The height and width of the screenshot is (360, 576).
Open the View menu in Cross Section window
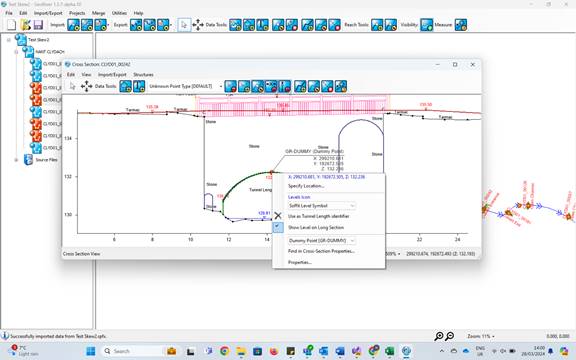tap(86, 74)
